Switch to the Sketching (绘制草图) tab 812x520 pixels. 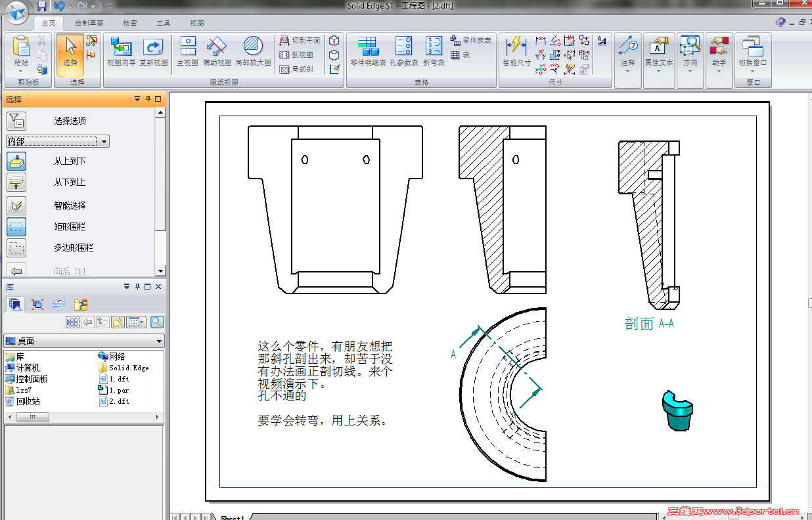(89, 23)
